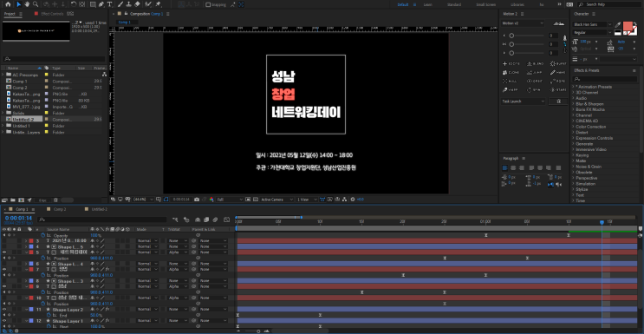
Task: Open the Full resolution dropdown below viewer
Action: point(230,200)
